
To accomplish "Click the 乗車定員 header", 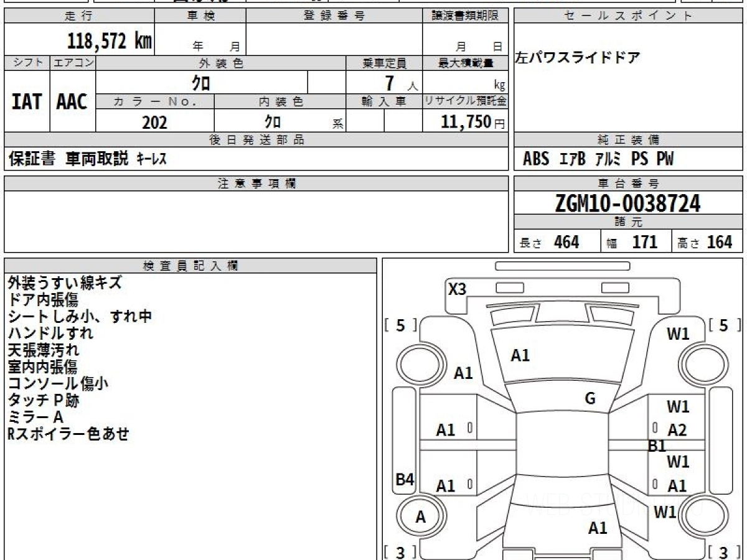I will pos(384,63).
